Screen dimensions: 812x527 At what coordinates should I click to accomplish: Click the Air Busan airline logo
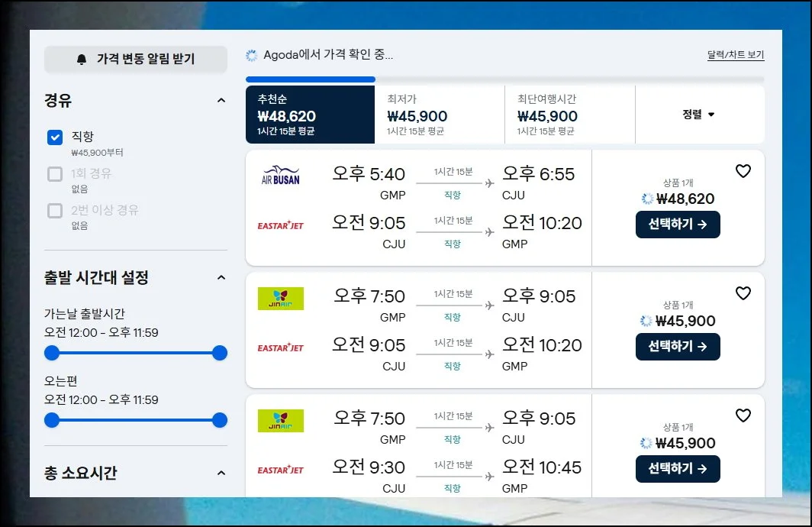point(281,176)
